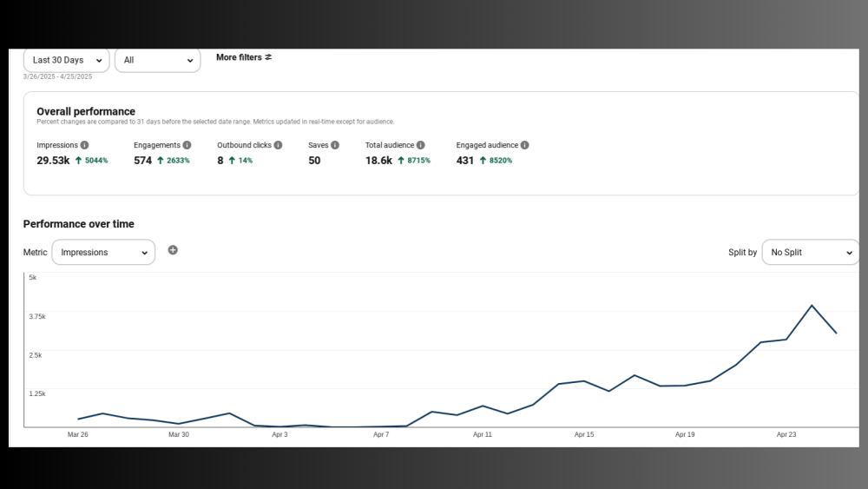Click the info icon next to Saves
Screen dimensions: 868x489
click(335, 145)
